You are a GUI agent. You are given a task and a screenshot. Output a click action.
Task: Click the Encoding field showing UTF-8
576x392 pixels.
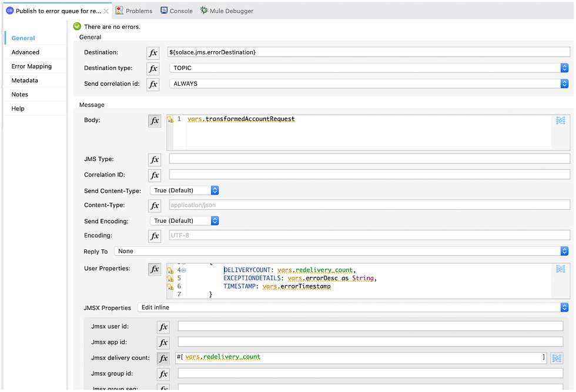coord(370,235)
